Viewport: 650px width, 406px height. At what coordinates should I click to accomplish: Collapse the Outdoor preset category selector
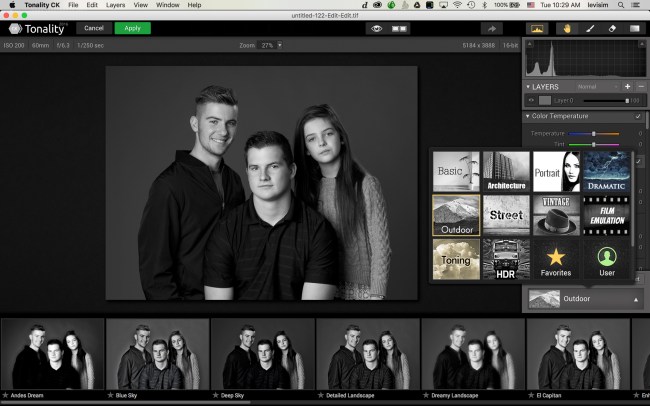635,299
